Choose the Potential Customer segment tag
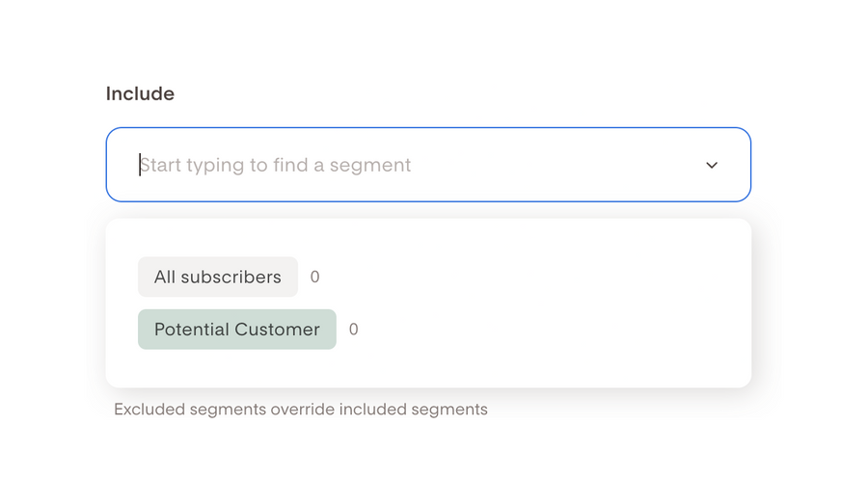868x504 pixels. pyautogui.click(x=237, y=330)
